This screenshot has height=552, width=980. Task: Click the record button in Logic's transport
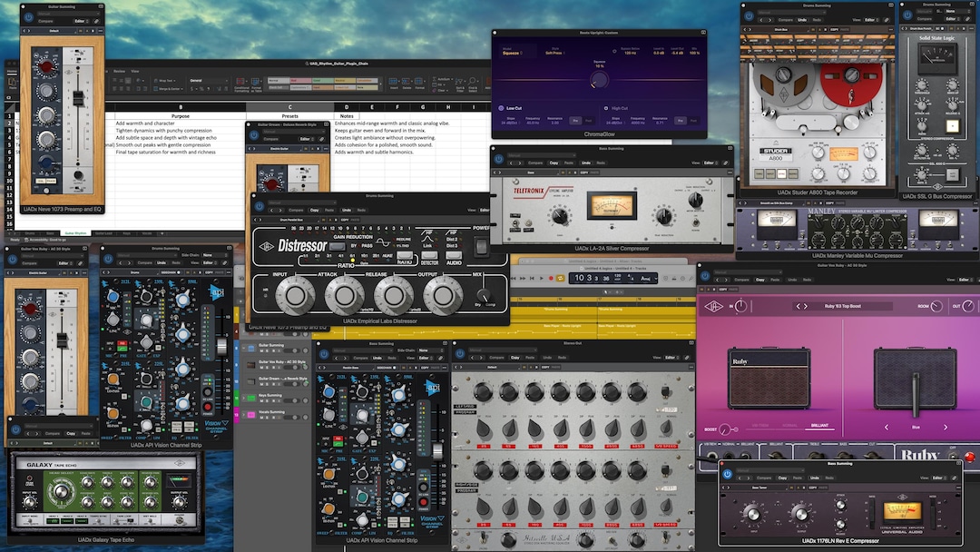pos(551,278)
